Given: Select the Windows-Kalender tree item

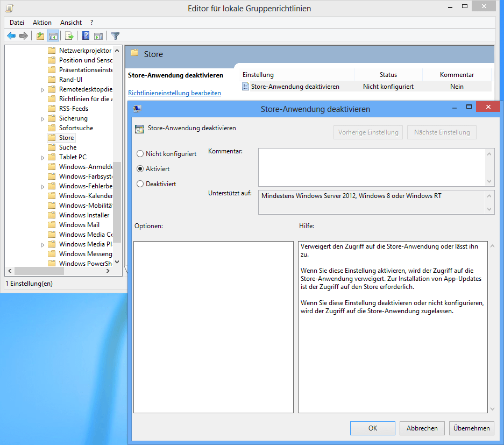Looking at the screenshot, I should coord(85,195).
